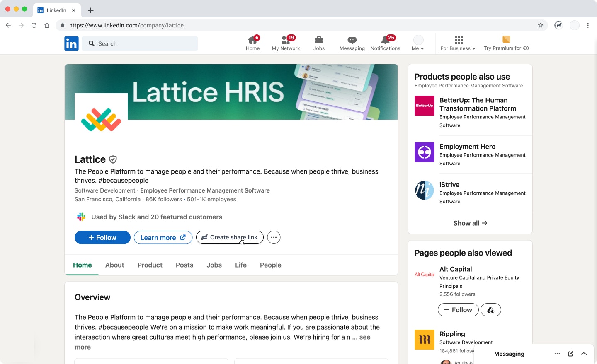Click the Lattice verified badge icon
This screenshot has width=597, height=364.
(x=113, y=159)
